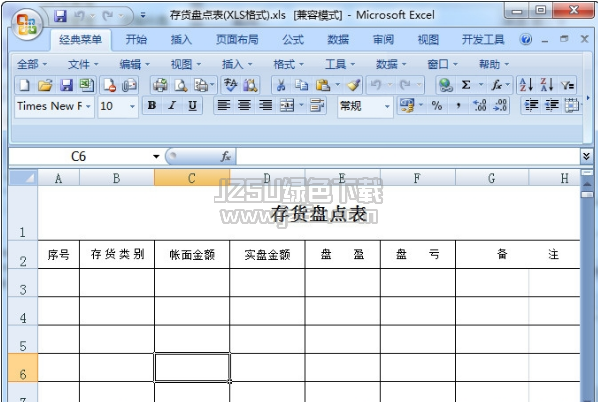Sort ascending A to Z icon
The width and height of the screenshot is (598, 402).
(x=526, y=85)
